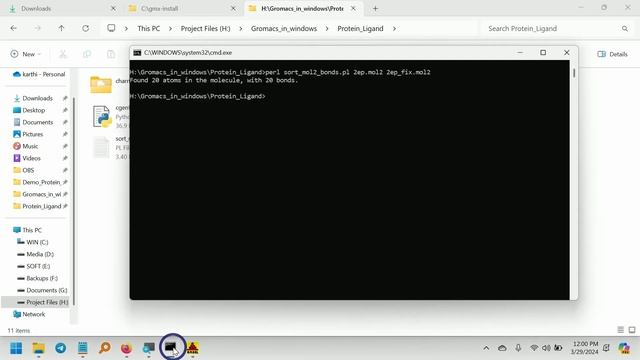
Task: Expand chevron after This PC breadcrumb
Action: [170, 29]
